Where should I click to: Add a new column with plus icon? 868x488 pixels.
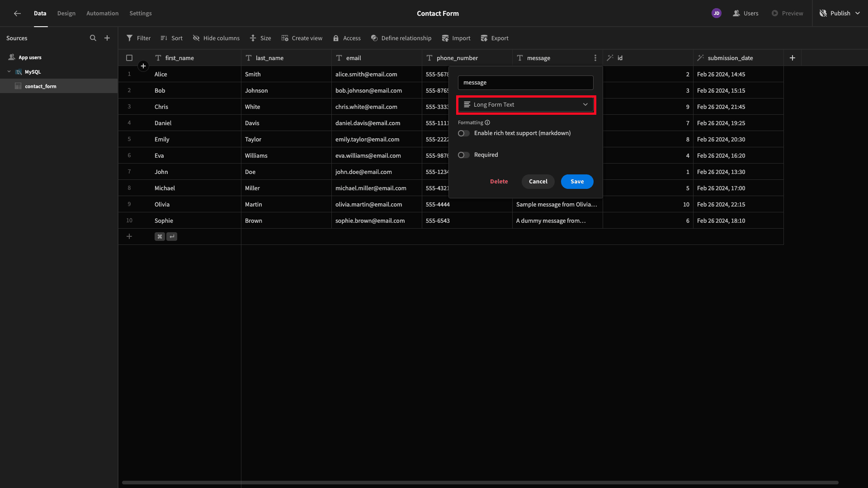coord(793,58)
